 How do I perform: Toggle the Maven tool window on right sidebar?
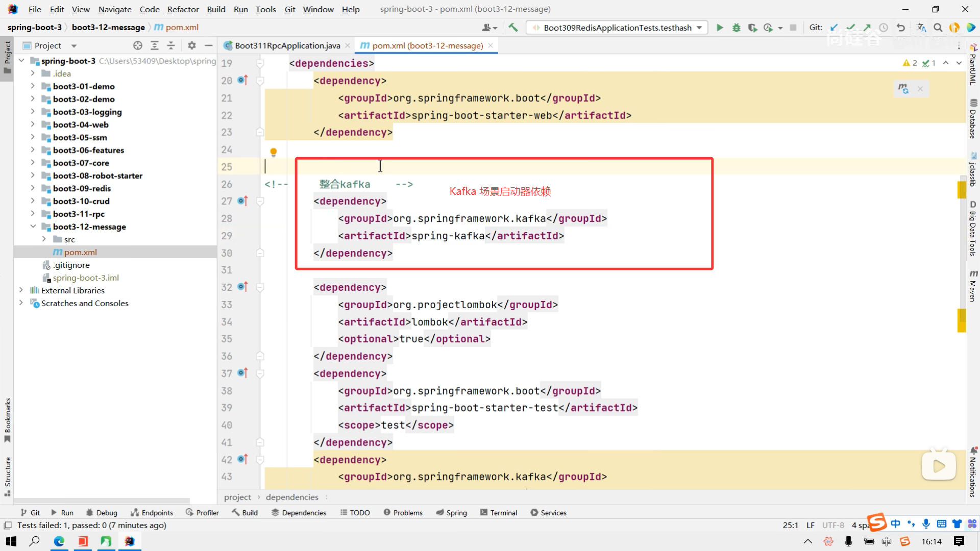973,286
